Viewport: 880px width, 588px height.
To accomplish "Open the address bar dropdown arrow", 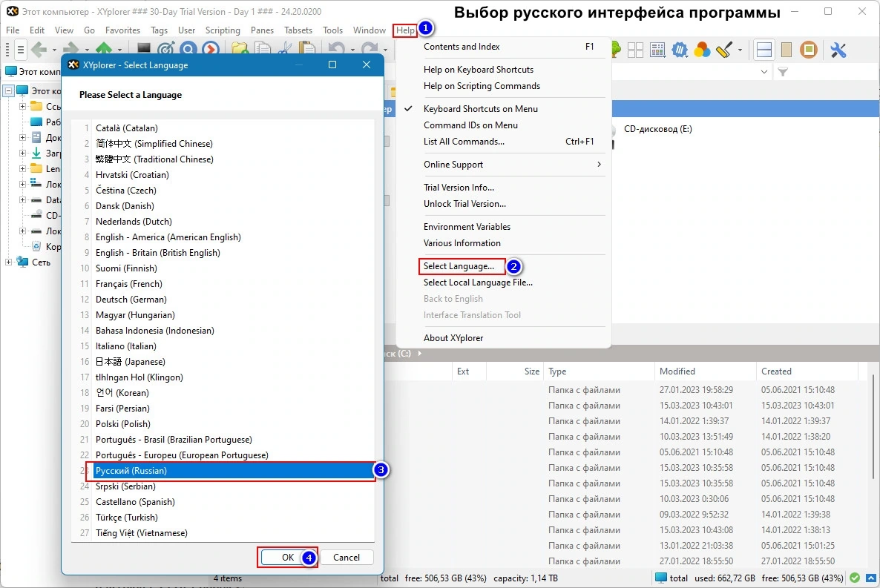I will [x=764, y=72].
